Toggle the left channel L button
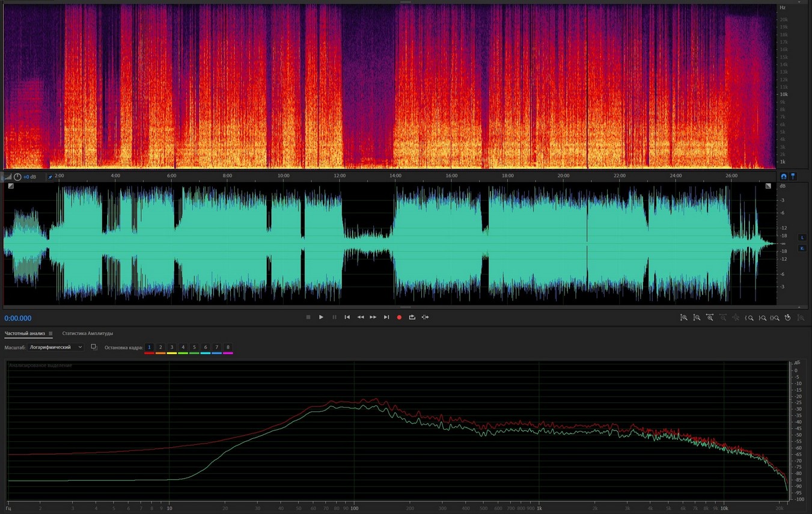 click(802, 237)
